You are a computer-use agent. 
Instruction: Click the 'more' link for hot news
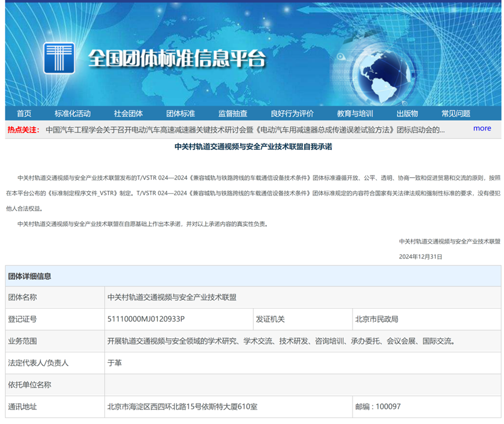click(482, 128)
